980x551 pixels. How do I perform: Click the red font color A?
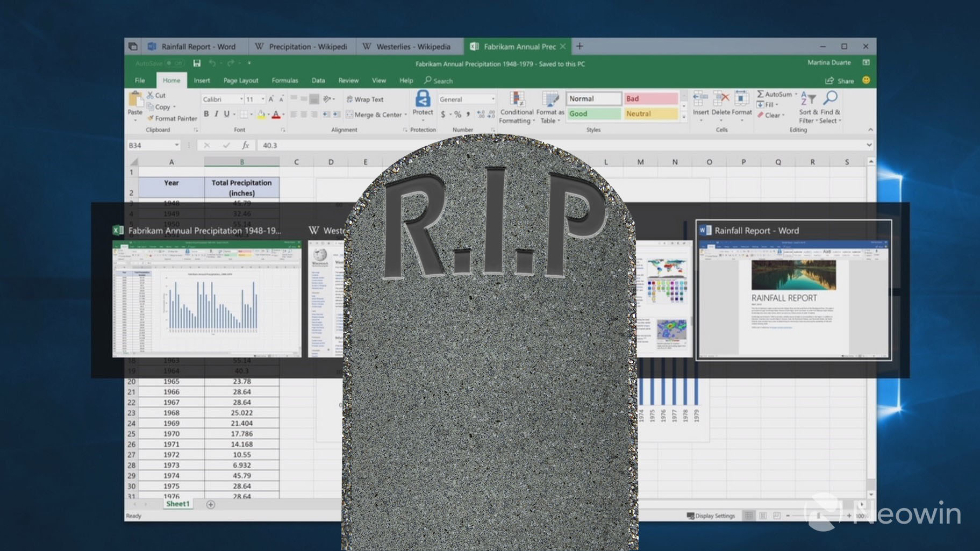coord(276,114)
